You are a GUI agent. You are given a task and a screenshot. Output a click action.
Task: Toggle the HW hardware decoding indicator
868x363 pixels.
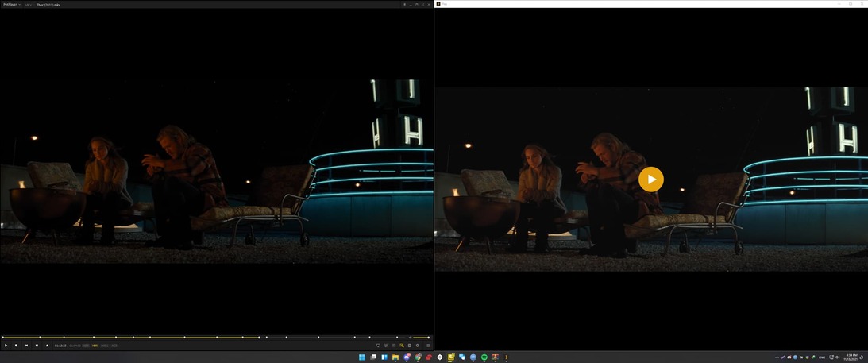click(x=86, y=346)
